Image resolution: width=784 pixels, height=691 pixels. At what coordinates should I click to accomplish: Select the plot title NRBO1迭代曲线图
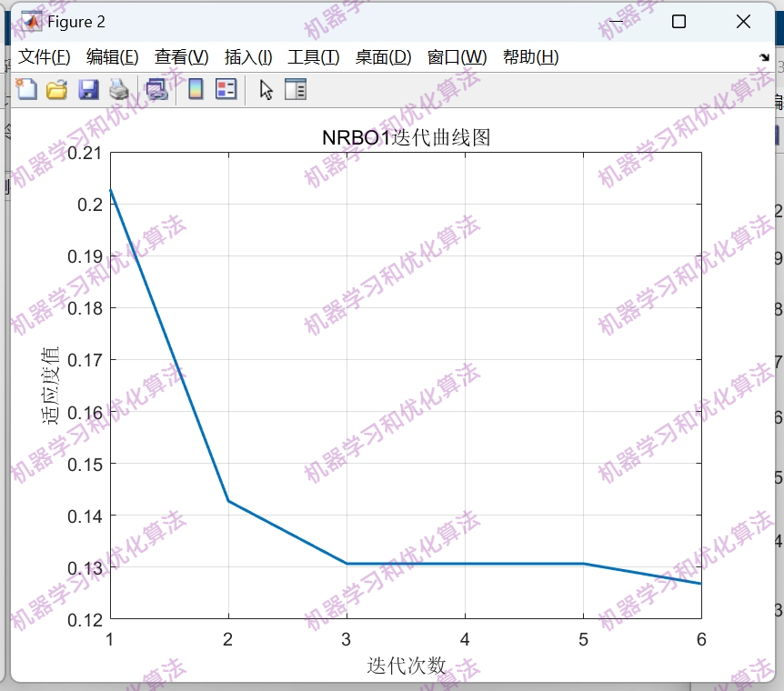pyautogui.click(x=406, y=137)
